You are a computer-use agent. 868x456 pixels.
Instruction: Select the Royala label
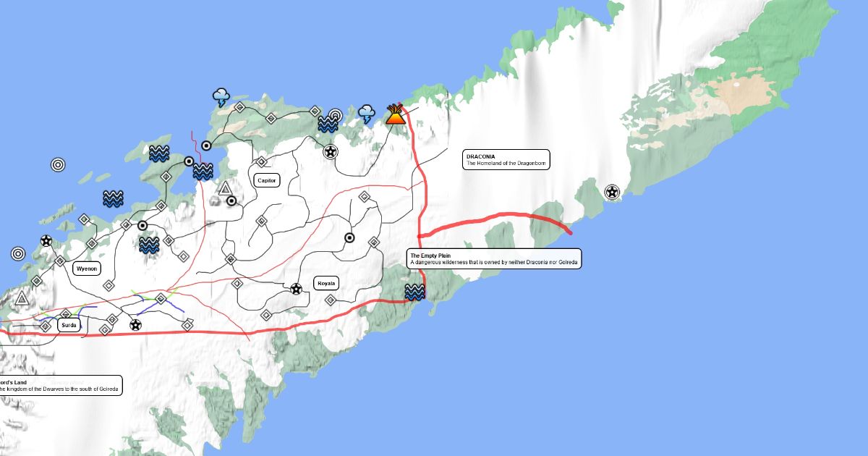pos(326,283)
